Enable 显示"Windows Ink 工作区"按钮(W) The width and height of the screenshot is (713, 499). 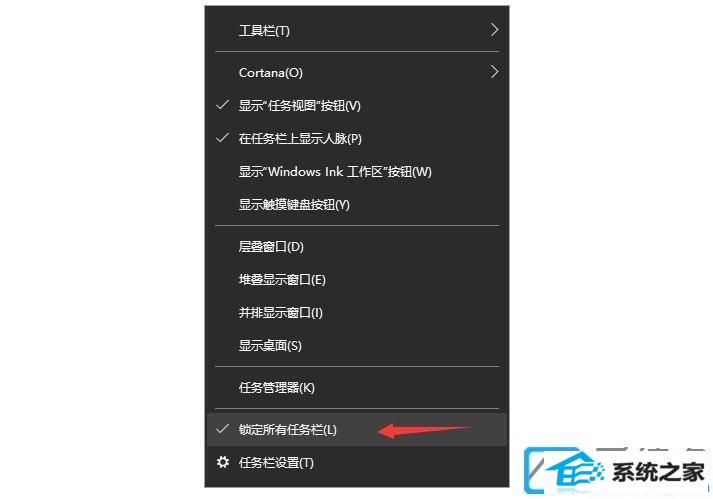357,171
